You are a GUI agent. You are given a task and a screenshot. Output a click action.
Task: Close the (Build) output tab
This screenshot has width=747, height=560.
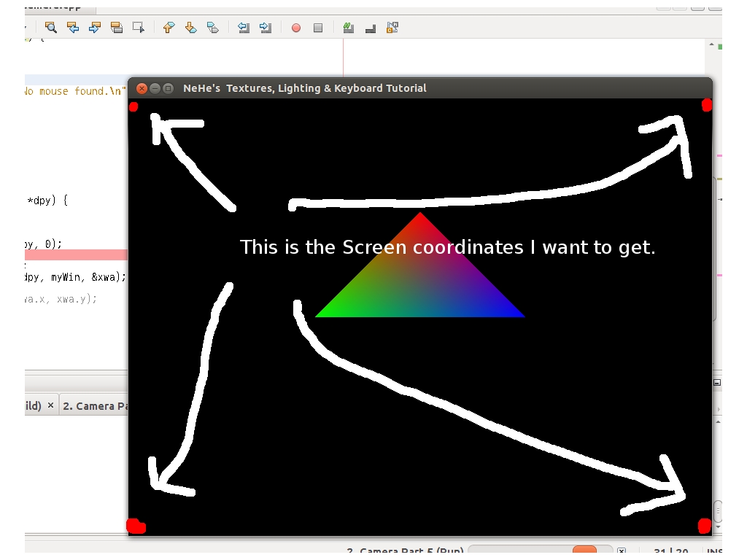click(50, 405)
